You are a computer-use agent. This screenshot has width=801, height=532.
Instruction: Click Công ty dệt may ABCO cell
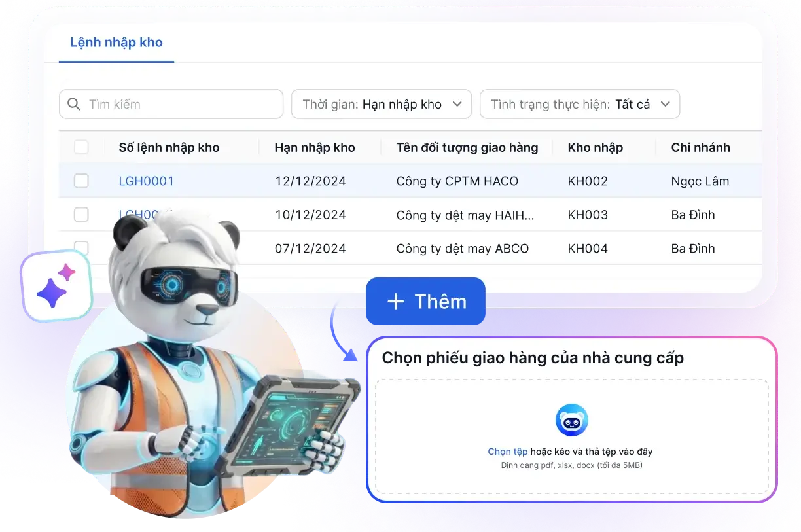[463, 249]
